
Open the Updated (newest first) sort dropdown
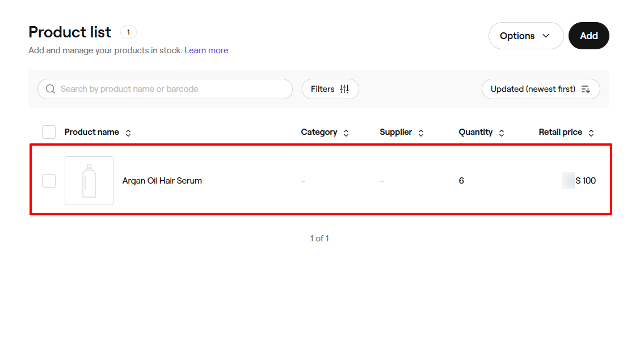[x=540, y=89]
